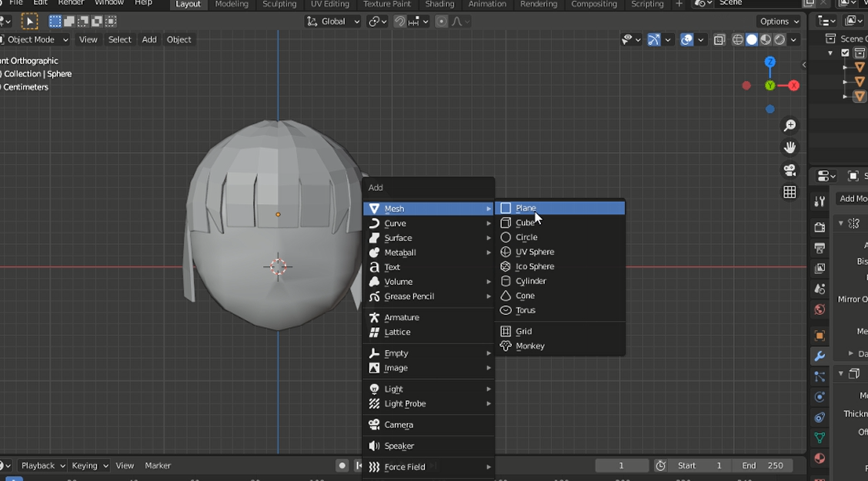The width and height of the screenshot is (868, 481).
Task: Toggle the camera view icon
Action: [x=790, y=170]
